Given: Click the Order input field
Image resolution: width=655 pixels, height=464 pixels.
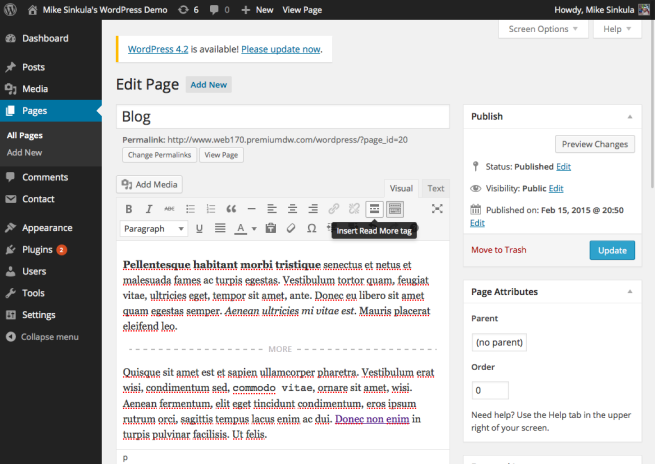Looking at the screenshot, I should pos(490,390).
